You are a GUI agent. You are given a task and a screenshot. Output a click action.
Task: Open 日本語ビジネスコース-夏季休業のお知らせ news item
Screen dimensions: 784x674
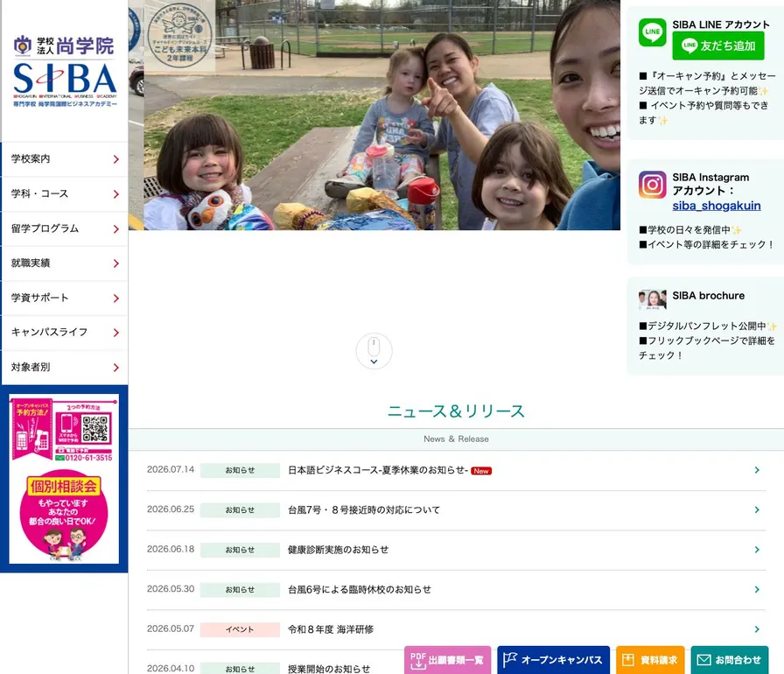pyautogui.click(x=456, y=470)
